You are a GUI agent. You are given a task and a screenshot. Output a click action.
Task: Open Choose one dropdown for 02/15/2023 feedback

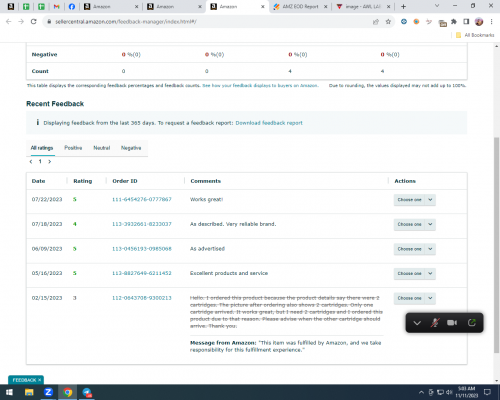[x=415, y=298]
